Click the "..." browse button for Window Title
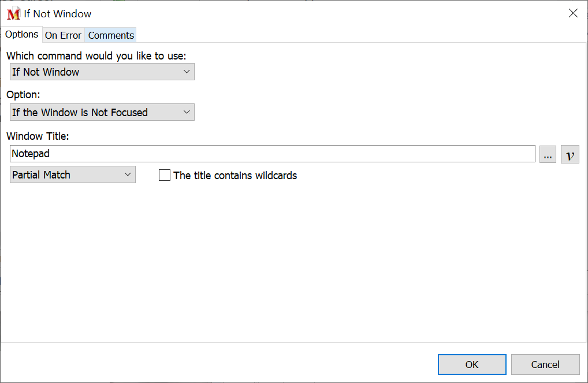 (x=548, y=154)
